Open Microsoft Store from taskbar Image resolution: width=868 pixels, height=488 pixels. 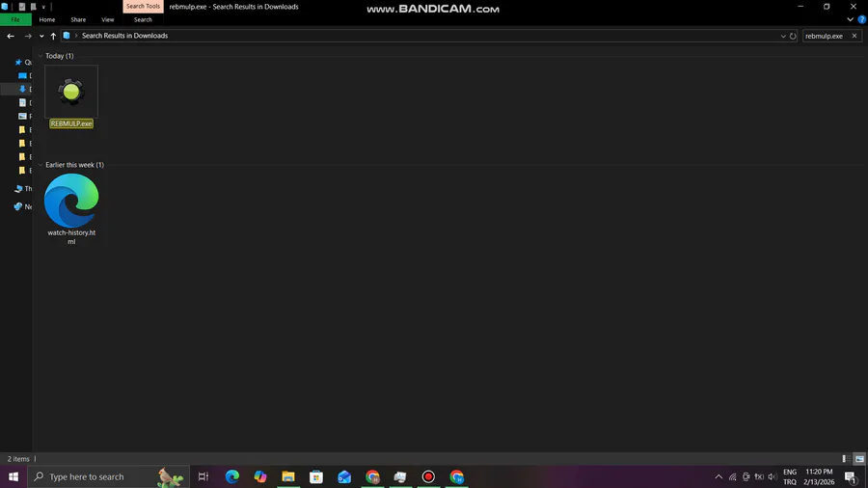point(316,476)
